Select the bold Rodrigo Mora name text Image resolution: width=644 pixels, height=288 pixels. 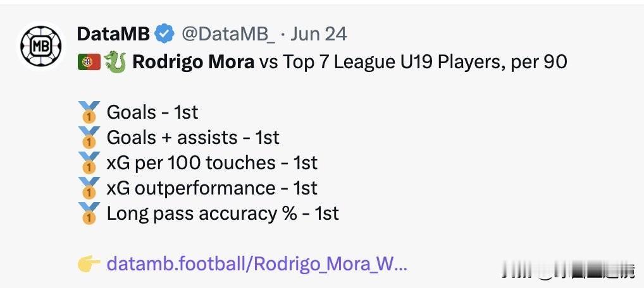coord(193,62)
